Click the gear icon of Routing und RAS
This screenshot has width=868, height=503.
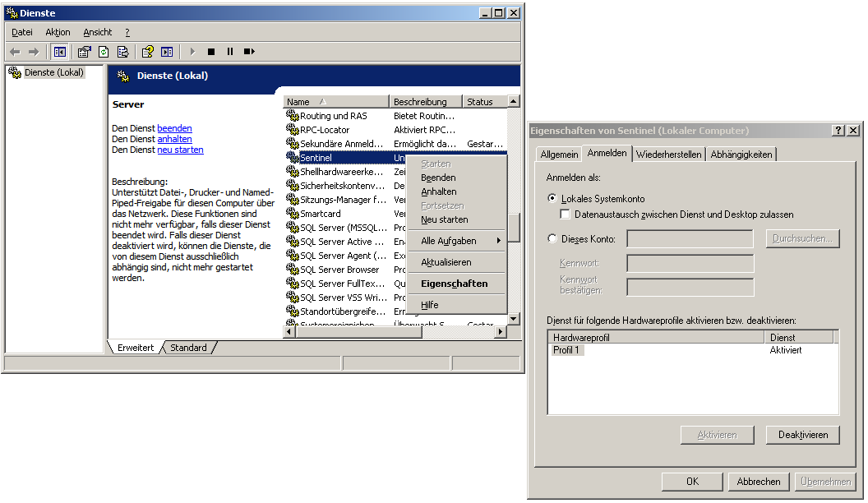click(x=293, y=116)
